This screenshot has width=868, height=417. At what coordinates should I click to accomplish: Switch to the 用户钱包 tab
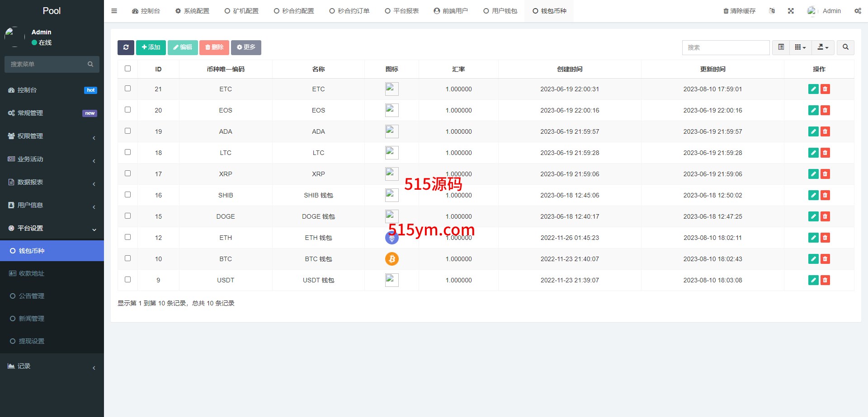[500, 11]
